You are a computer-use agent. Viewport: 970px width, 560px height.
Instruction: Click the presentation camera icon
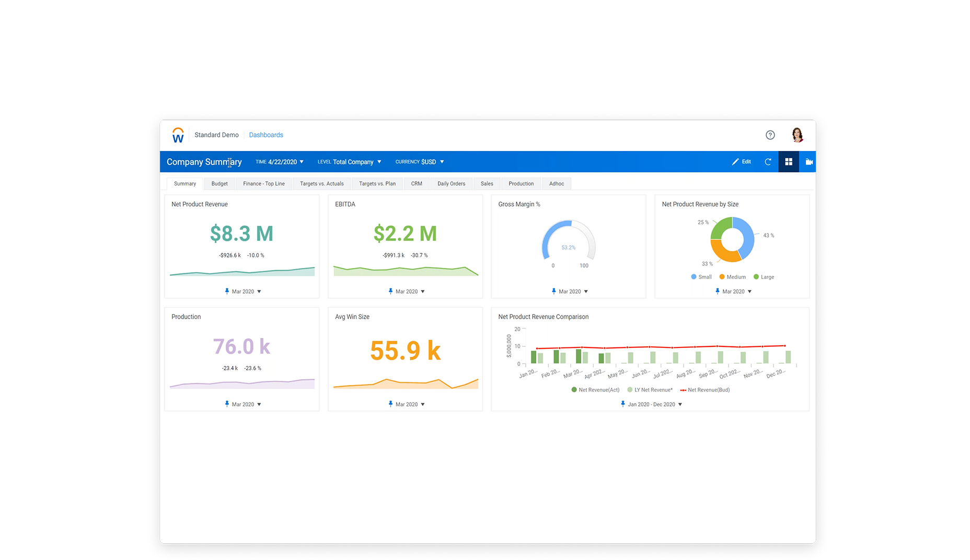809,162
